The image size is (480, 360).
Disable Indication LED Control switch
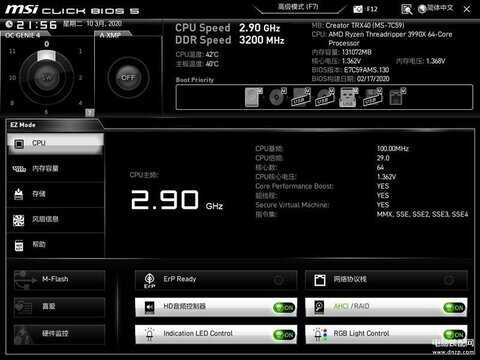284,334
